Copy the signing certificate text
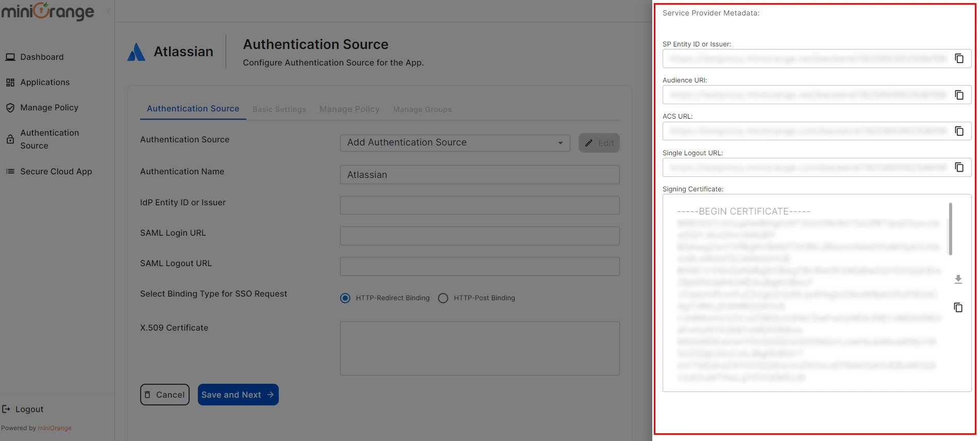 click(x=958, y=307)
